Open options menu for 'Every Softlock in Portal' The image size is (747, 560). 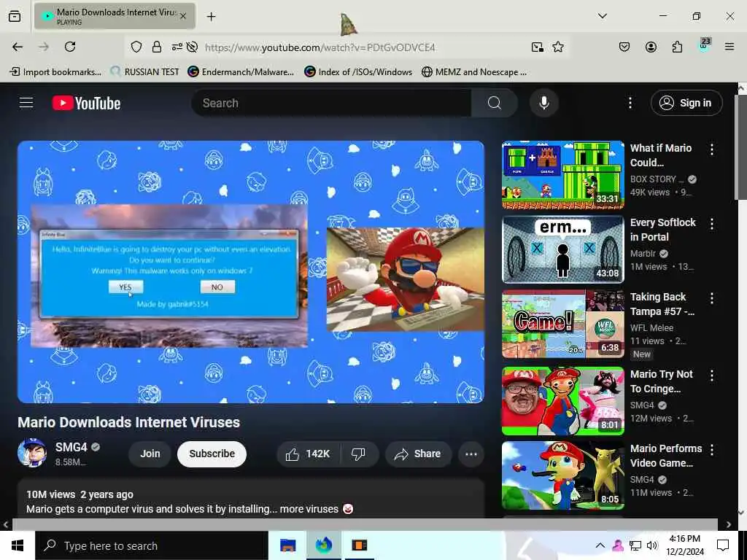(712, 224)
